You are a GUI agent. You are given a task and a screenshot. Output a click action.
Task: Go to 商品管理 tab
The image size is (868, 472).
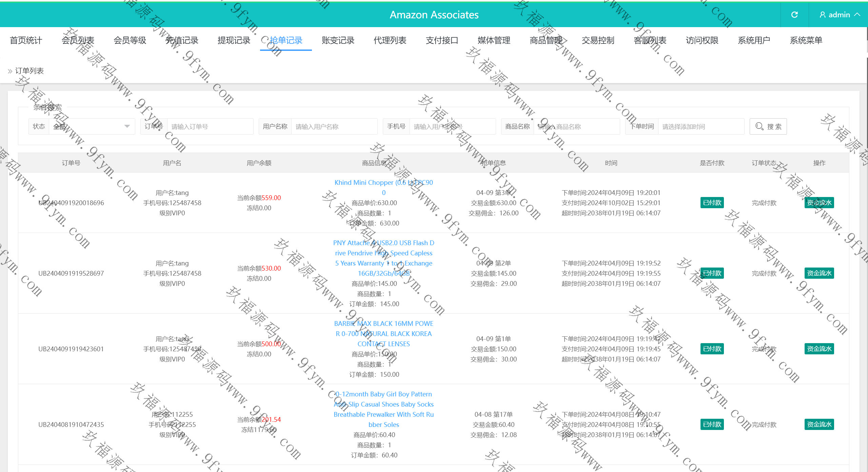(546, 40)
